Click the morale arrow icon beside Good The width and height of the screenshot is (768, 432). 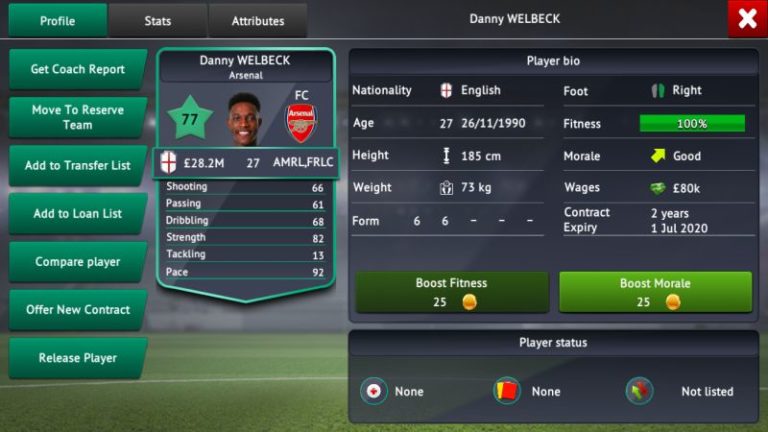[x=658, y=156]
